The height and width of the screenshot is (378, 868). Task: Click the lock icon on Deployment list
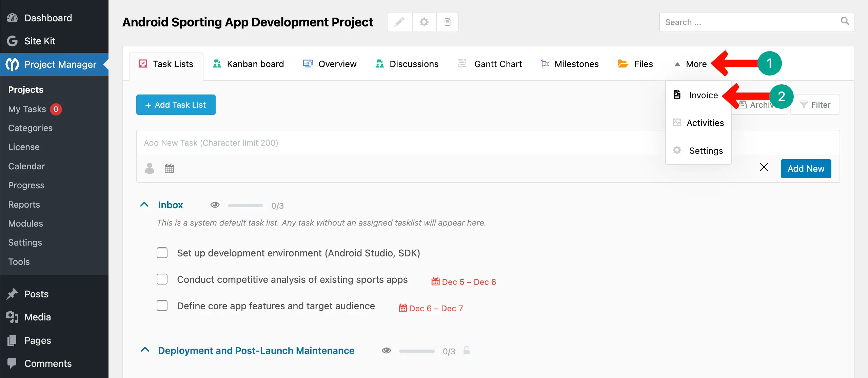[467, 350]
